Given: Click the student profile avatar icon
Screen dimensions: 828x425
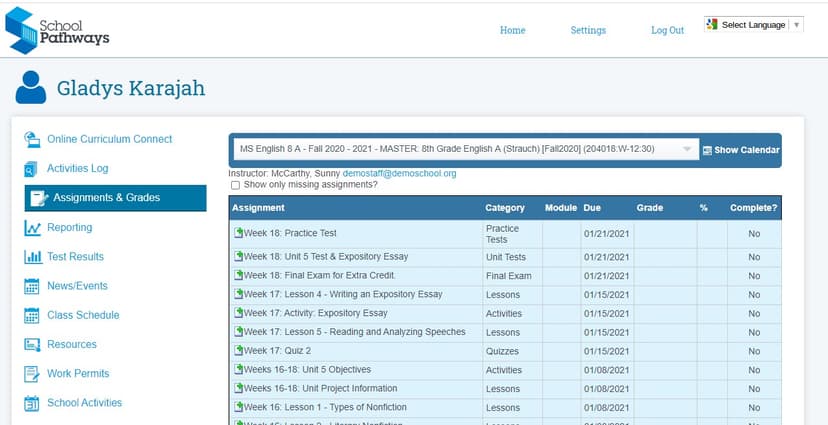Looking at the screenshot, I should (x=31, y=87).
